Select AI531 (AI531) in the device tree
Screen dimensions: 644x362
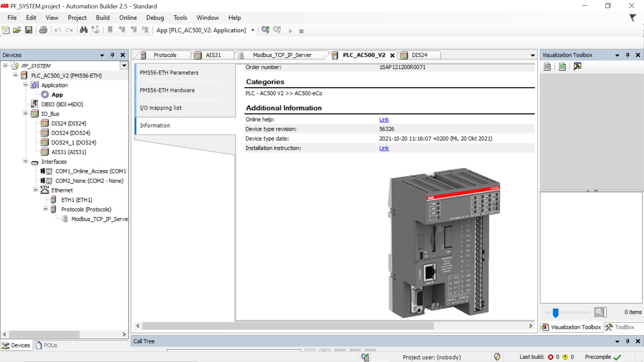point(68,152)
